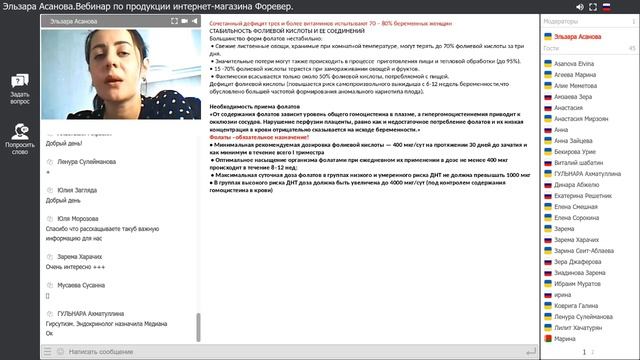The image size is (640, 360).
Task: Select guest Зарина Сеит-Аблаева
Action: tap(584, 251)
